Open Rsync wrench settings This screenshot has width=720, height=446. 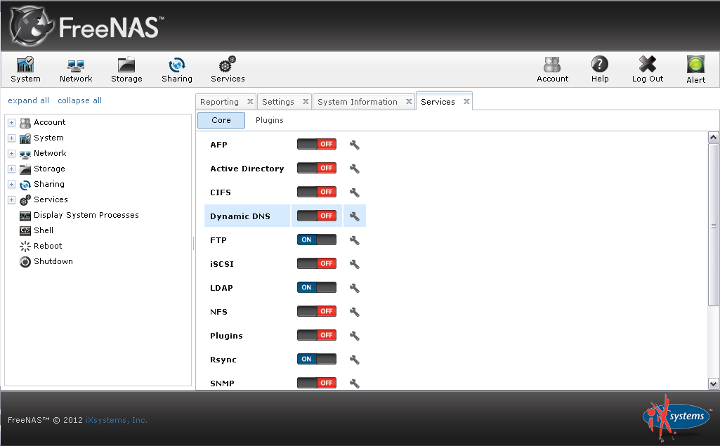point(354,360)
